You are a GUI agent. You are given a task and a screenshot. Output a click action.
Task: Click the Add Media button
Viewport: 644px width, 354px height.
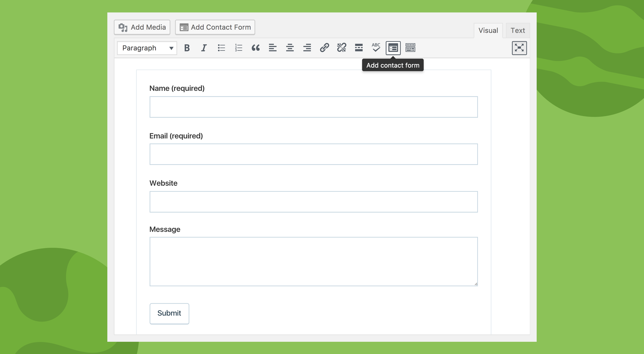tap(142, 27)
